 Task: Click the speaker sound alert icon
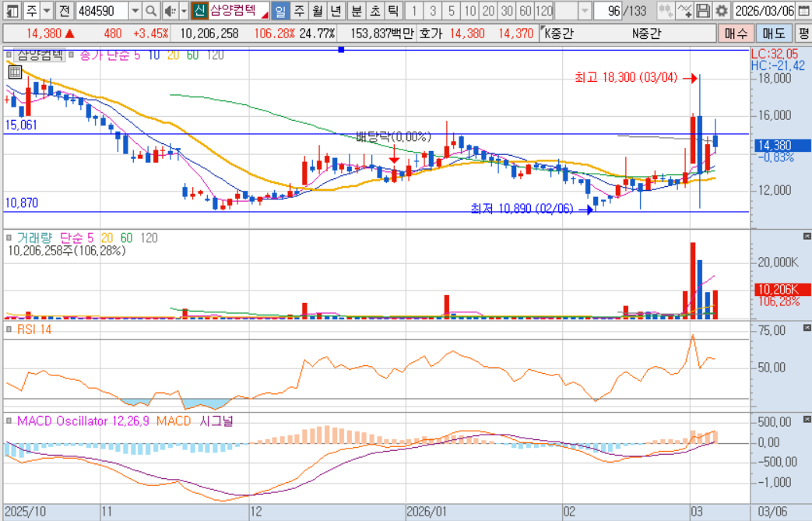170,10
